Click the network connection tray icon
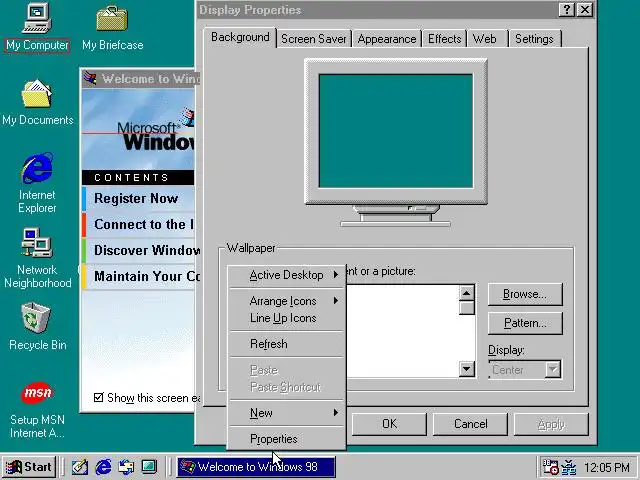 tap(569, 467)
